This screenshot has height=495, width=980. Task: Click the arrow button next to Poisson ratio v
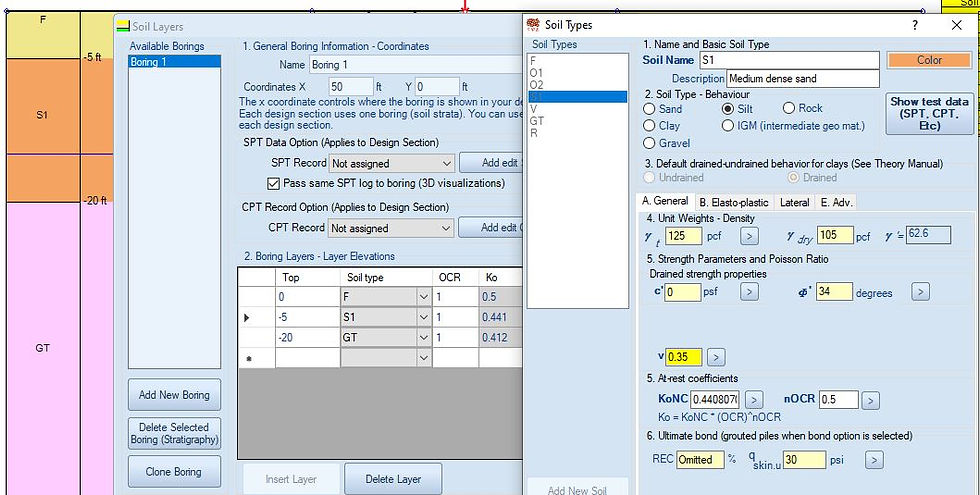[716, 358]
